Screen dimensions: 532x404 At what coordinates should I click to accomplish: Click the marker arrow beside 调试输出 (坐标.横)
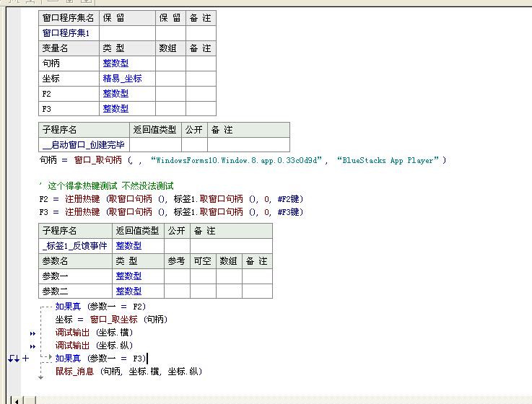pyautogui.click(x=32, y=333)
